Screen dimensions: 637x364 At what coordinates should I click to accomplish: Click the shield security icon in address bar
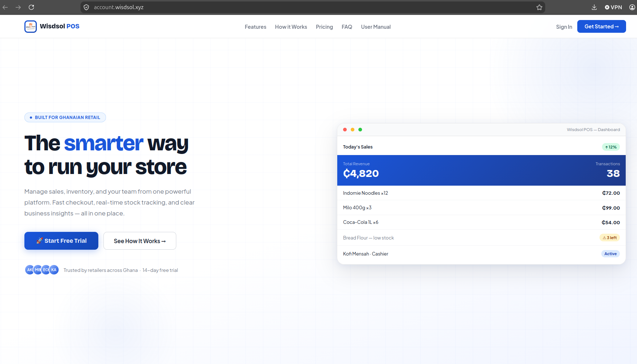point(86,7)
